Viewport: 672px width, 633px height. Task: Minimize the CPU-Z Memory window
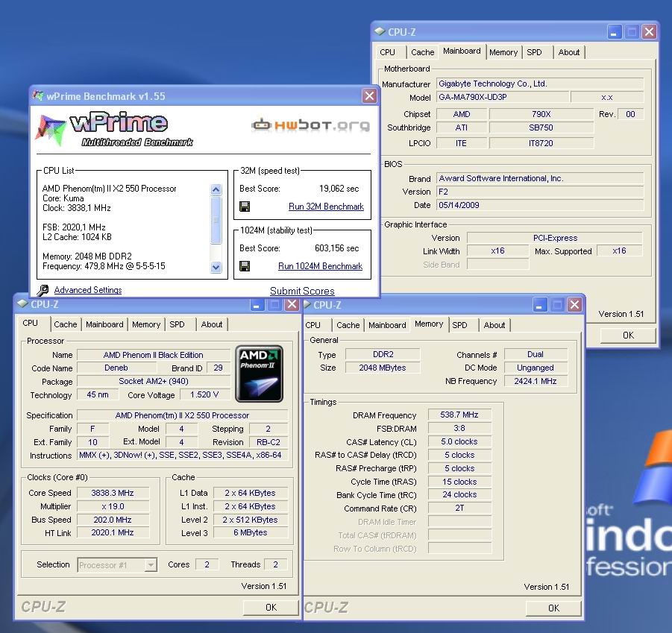pyautogui.click(x=539, y=305)
